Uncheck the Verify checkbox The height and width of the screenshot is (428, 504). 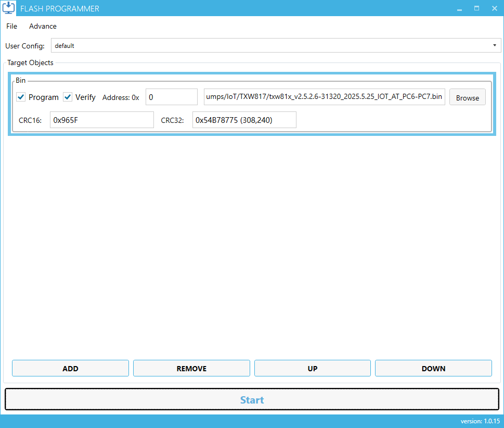coord(68,97)
